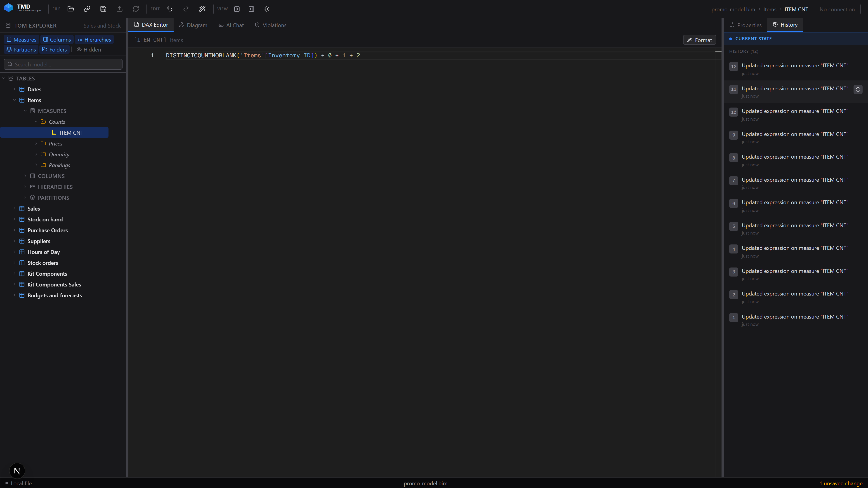This screenshot has width=868, height=488.
Task: Toggle the Partitions filter
Action: 21,49
